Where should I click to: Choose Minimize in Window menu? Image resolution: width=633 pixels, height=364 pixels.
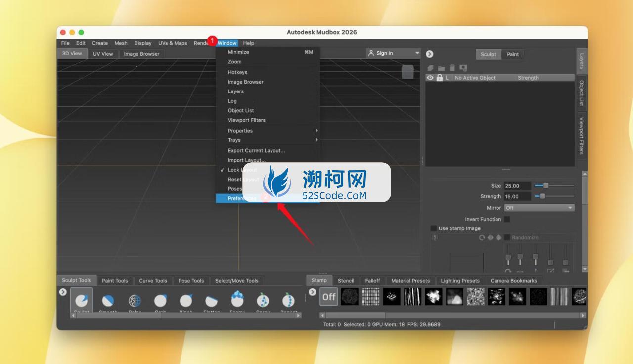[268, 52]
